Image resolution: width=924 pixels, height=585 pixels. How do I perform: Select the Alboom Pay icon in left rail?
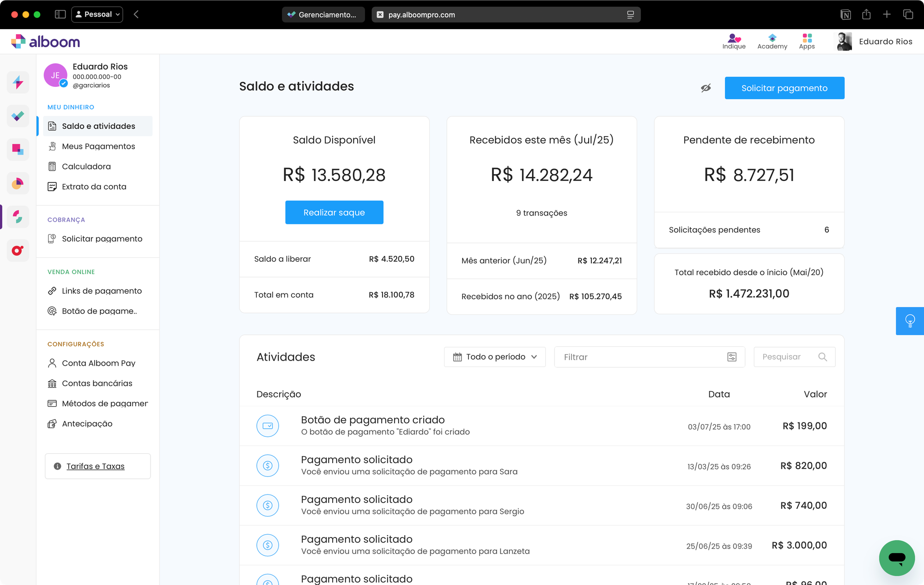(x=18, y=217)
